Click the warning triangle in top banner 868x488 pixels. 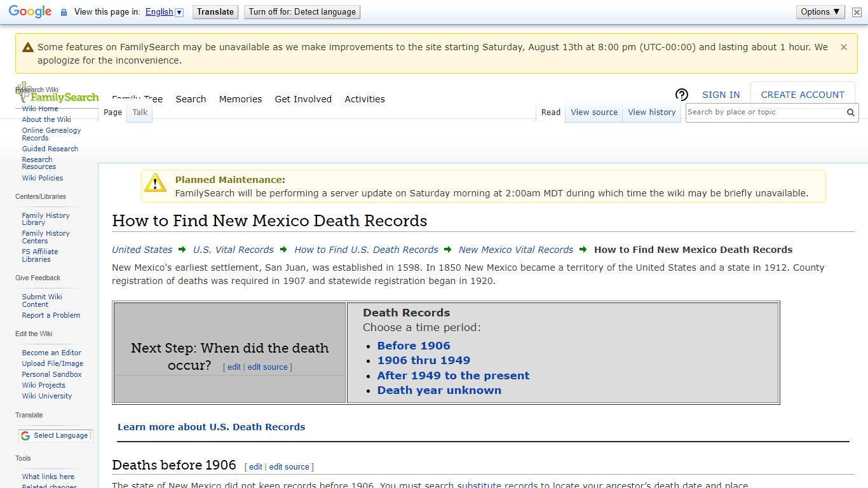(x=27, y=47)
